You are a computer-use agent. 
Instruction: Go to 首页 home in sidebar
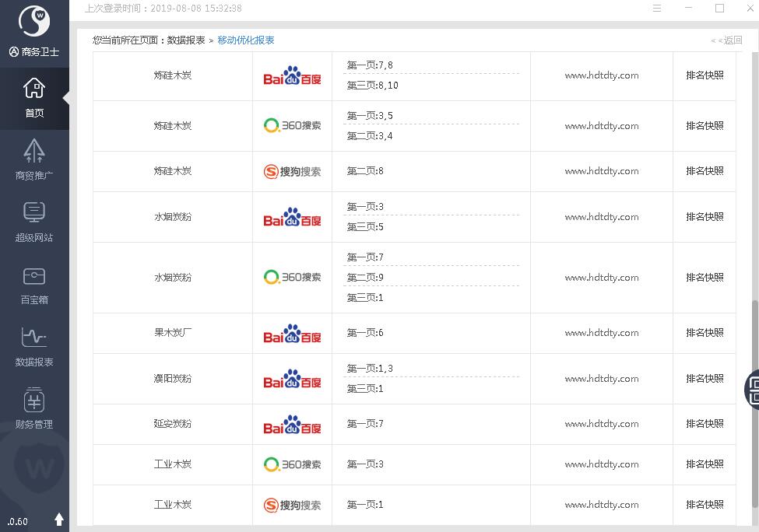(34, 98)
